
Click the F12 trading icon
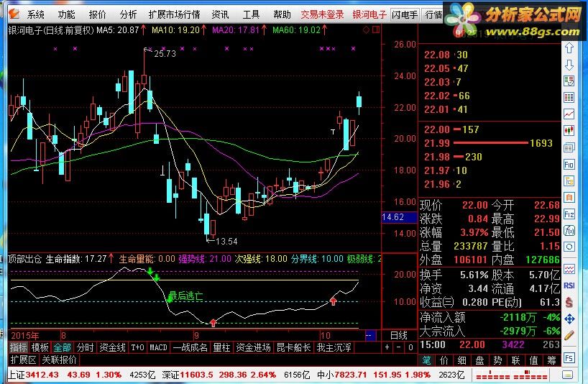(x=569, y=214)
